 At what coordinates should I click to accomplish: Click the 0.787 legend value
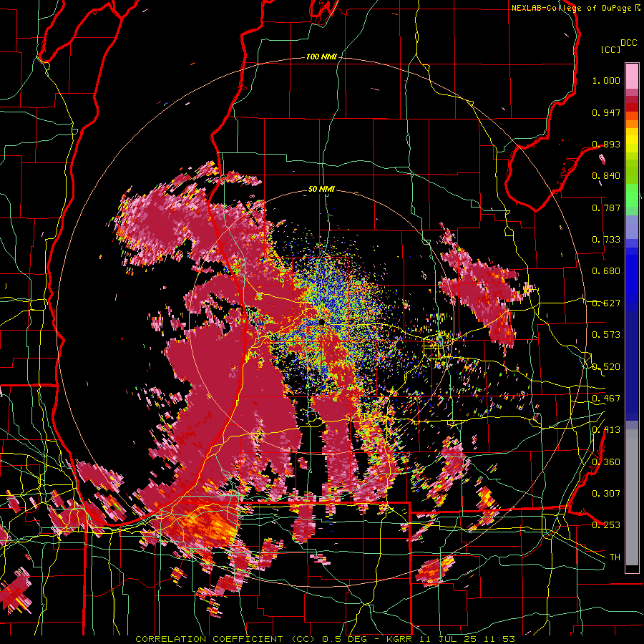pos(606,208)
